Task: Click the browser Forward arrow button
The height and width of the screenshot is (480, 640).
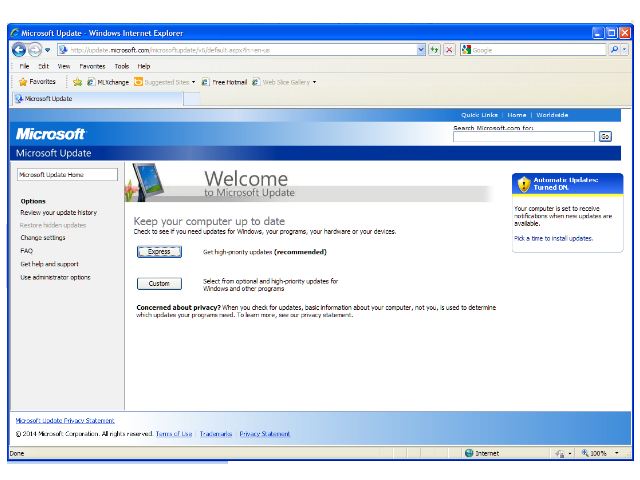Action: (x=35, y=50)
